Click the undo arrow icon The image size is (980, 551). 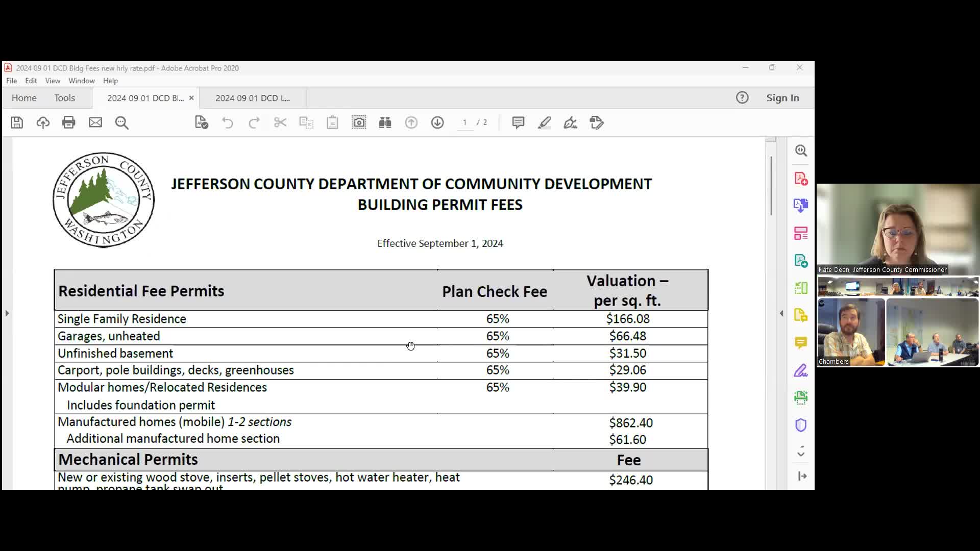point(228,122)
